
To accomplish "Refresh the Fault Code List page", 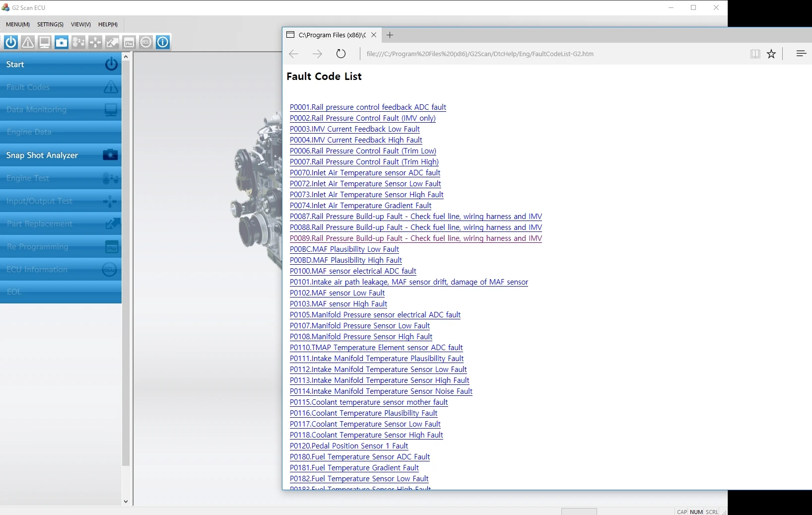I will (341, 54).
